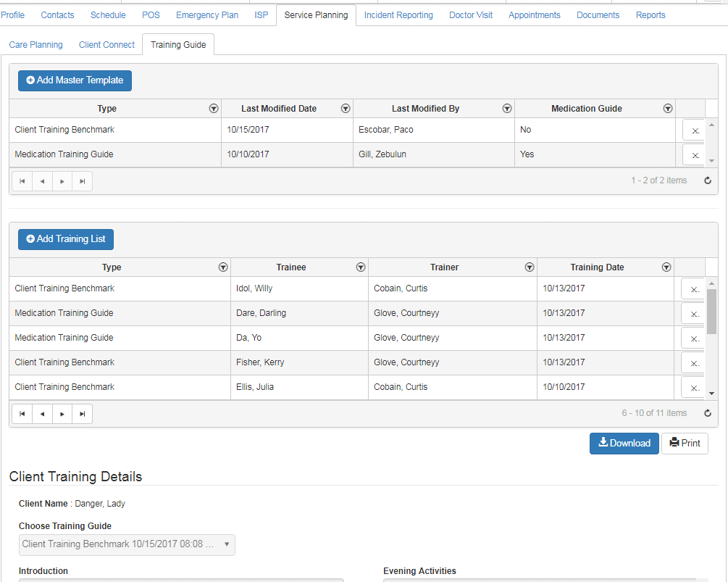The height and width of the screenshot is (582, 728).
Task: Open the Trainee column filter icon
Action: (x=360, y=267)
